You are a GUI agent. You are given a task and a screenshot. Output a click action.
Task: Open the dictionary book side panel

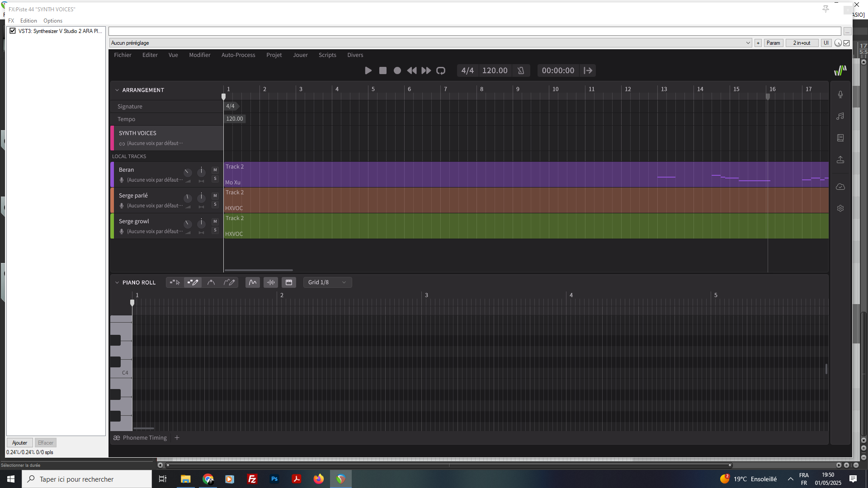click(840, 138)
